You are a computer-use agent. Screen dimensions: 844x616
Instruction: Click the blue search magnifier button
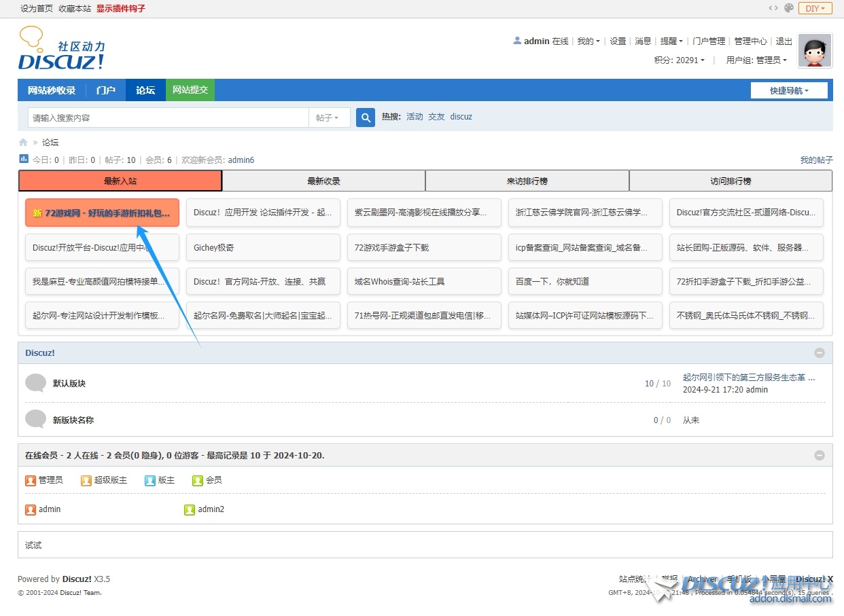tap(366, 117)
